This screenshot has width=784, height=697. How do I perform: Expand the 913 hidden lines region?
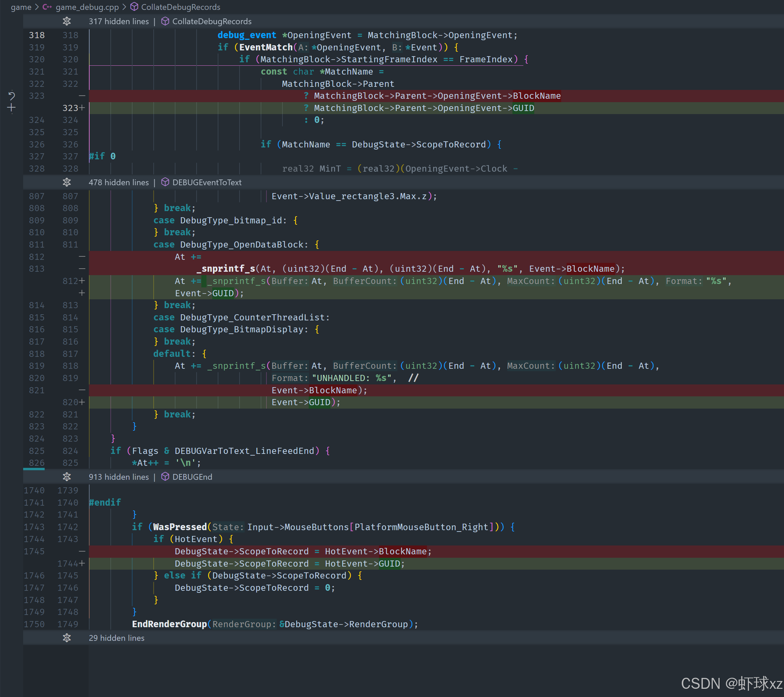tap(67, 477)
